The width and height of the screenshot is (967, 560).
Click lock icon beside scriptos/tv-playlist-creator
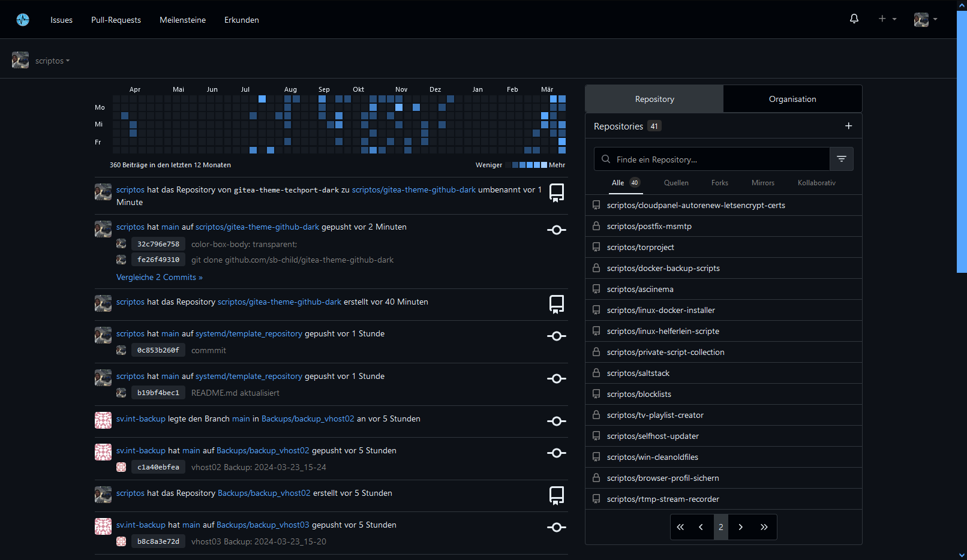[596, 415]
